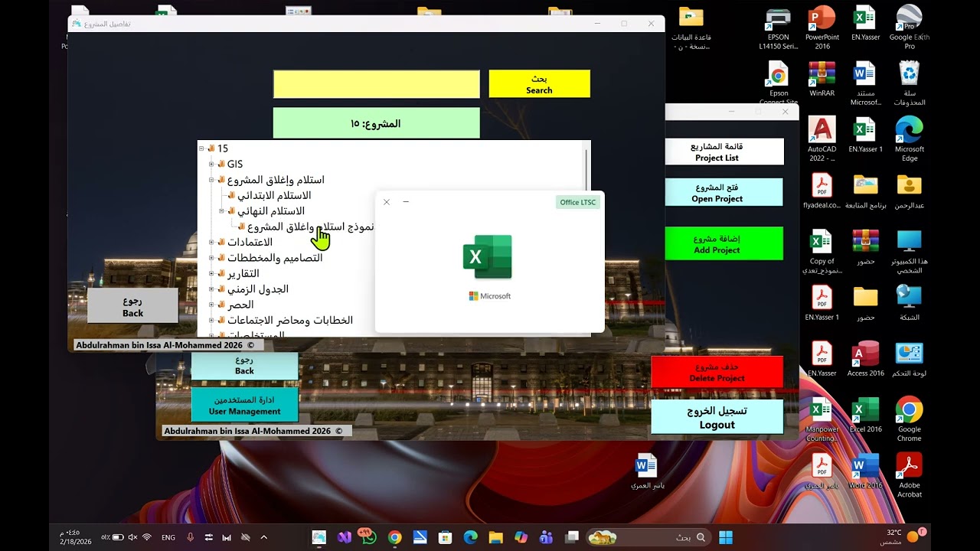This screenshot has width=980, height=551.
Task: Collapse the root node 15 in tree
Action: pos(201,148)
